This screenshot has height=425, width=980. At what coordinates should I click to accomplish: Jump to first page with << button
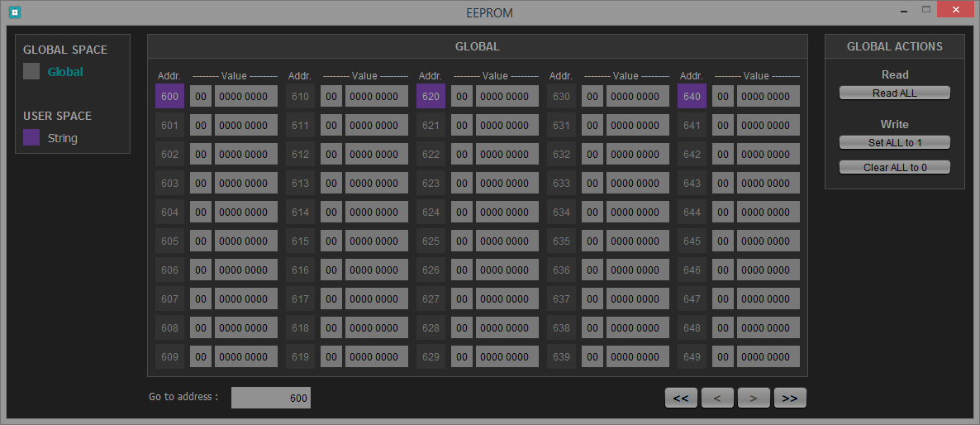(x=681, y=398)
